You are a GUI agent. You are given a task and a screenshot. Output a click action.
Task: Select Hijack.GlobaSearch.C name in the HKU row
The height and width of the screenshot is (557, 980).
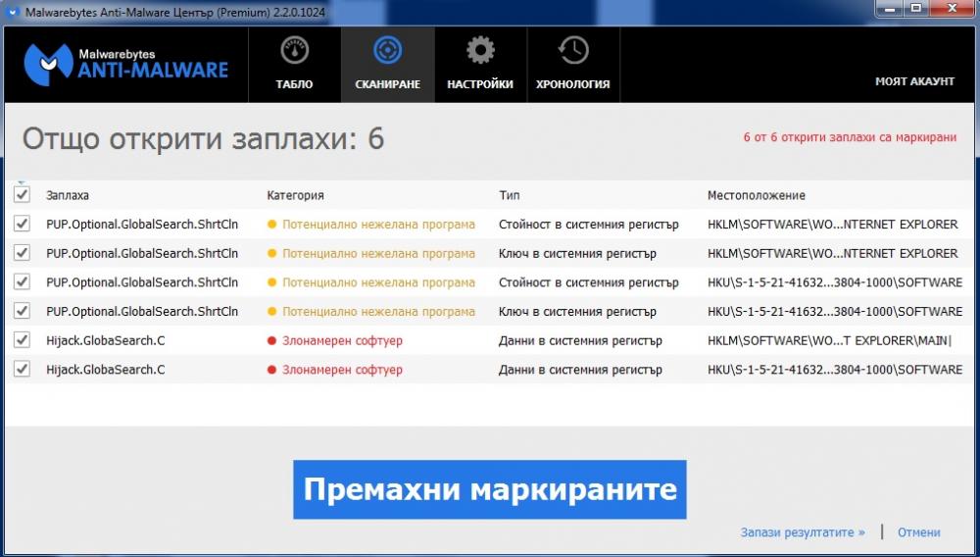coord(106,370)
